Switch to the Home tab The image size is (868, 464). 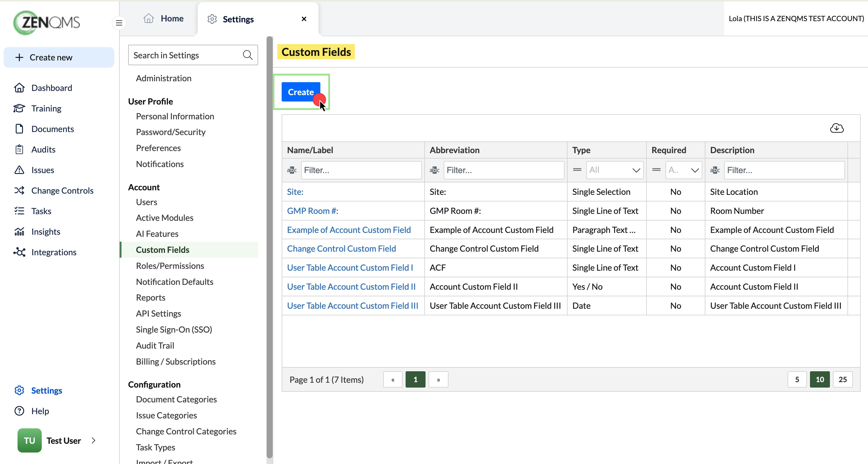click(164, 18)
